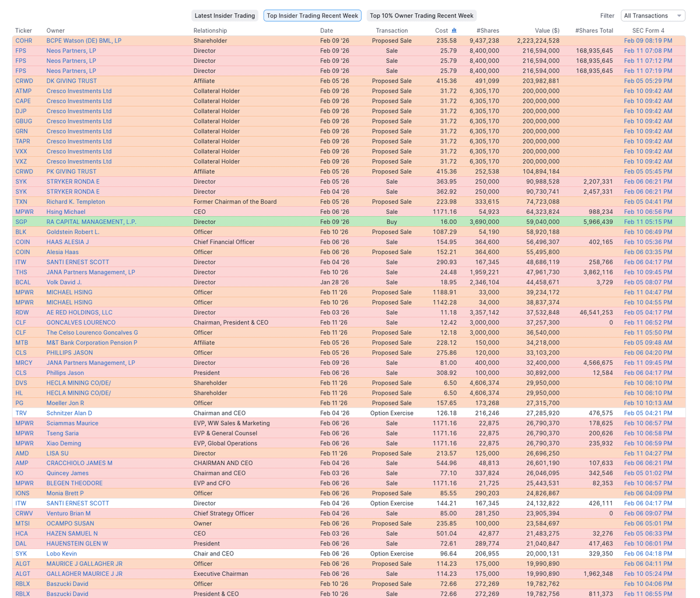Click the Value ($) column header
700x598 pixels.
pos(547,30)
